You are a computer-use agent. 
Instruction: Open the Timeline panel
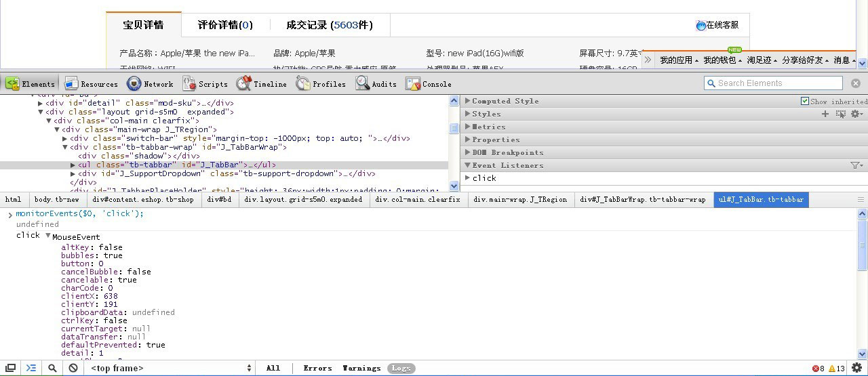[x=262, y=84]
